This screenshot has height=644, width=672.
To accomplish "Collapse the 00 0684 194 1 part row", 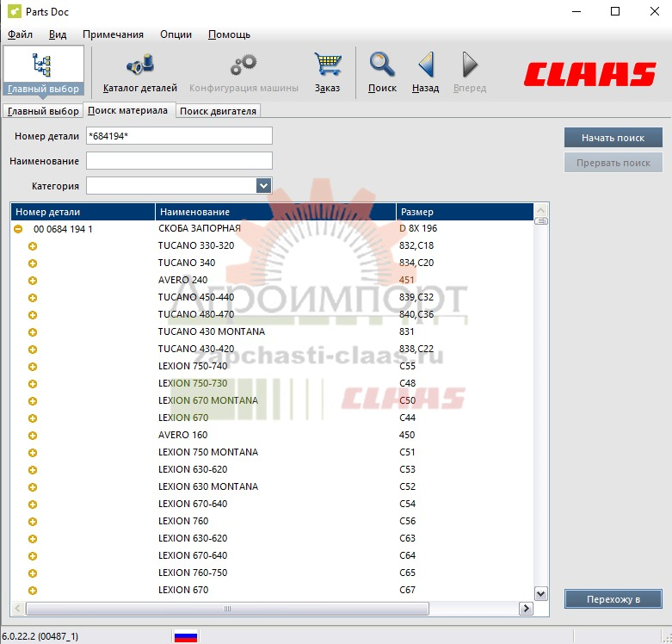I will 18,229.
